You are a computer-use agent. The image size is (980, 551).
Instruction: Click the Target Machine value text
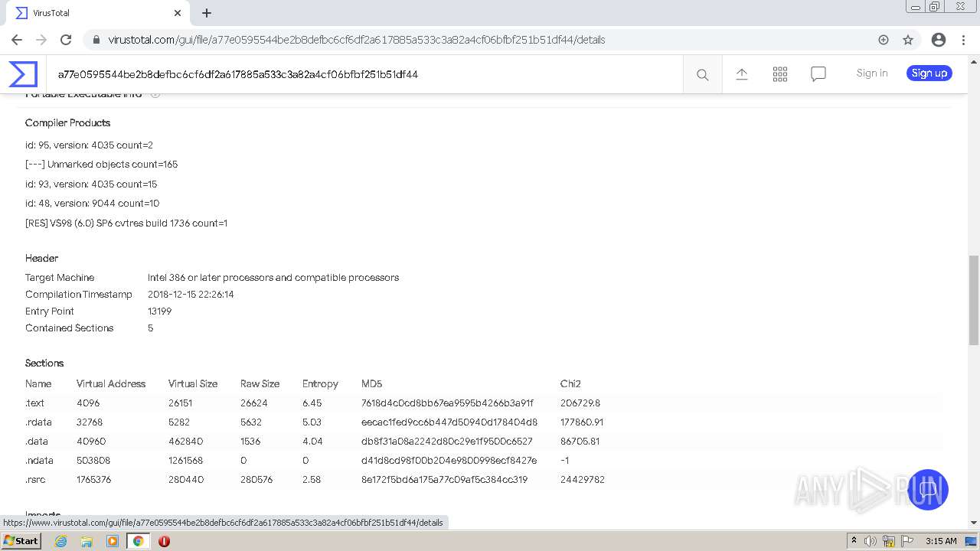tap(273, 278)
